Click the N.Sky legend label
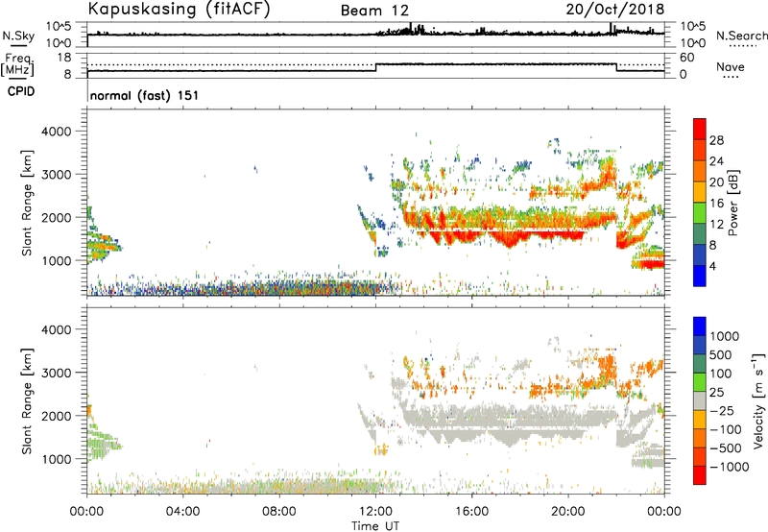This screenshot has height=532, width=768. click(x=18, y=36)
